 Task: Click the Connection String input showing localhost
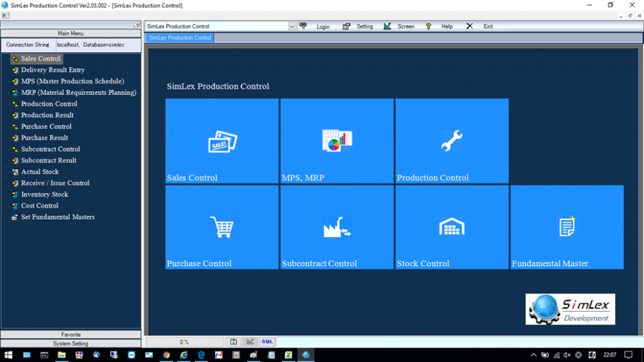94,45
